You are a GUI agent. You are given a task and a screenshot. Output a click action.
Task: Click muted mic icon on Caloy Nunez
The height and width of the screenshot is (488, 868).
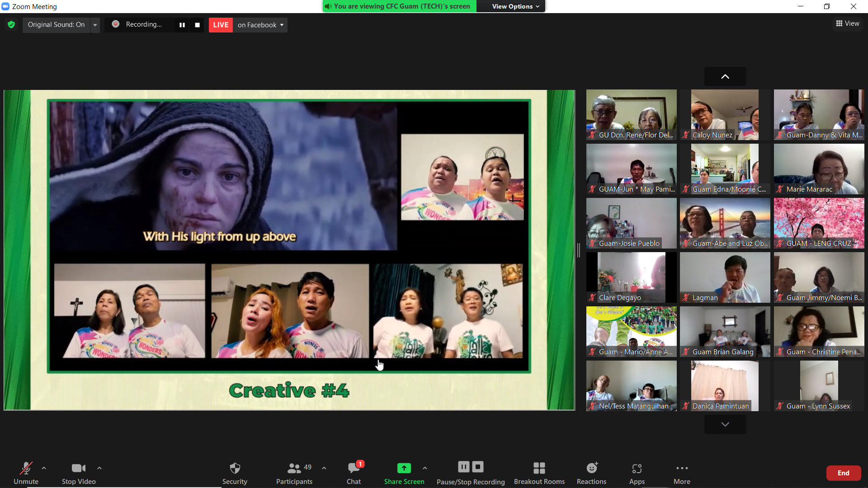(686, 135)
